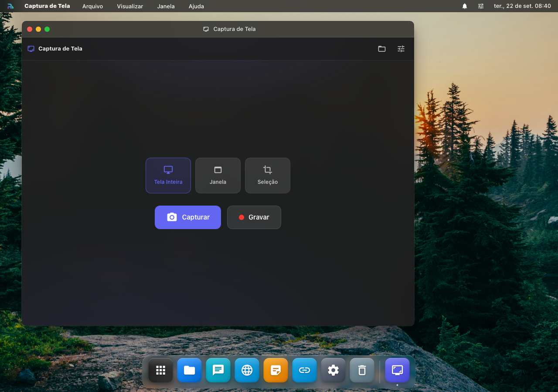
Task: Open the Janela menu in menu bar
Action: 166,6
